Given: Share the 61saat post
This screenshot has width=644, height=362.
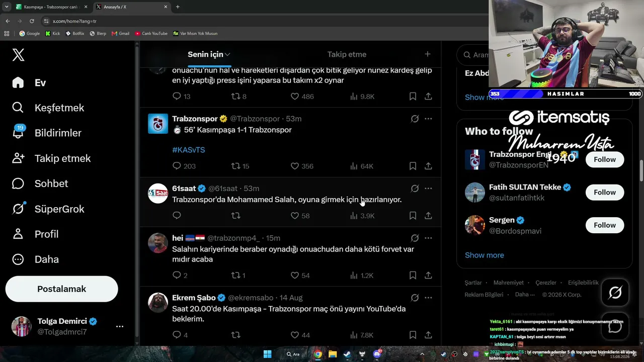Looking at the screenshot, I should (x=428, y=216).
